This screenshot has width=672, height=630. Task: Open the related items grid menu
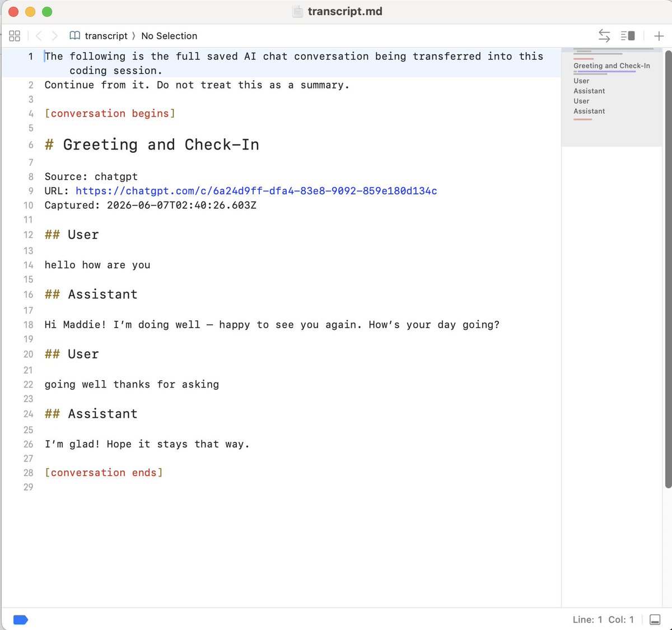[x=15, y=36]
